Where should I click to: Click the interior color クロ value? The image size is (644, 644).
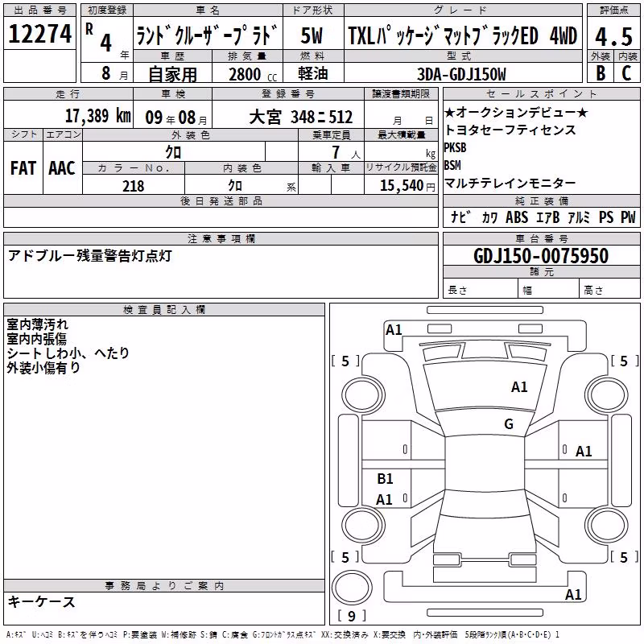coord(235,186)
